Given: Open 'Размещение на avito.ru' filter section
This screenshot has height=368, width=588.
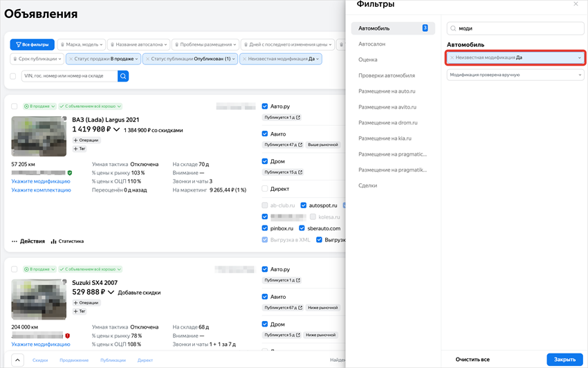Looking at the screenshot, I should [387, 107].
